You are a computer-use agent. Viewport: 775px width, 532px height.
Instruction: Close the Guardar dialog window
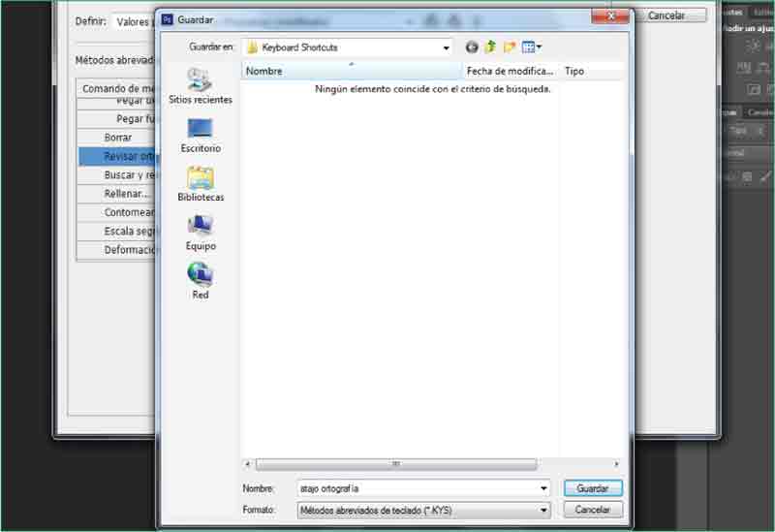pyautogui.click(x=610, y=16)
